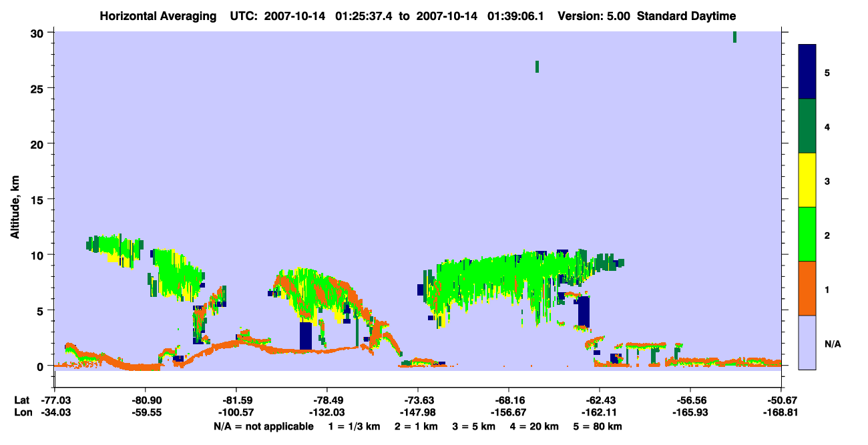Click the end time '01:39:06.1' in title
The width and height of the screenshot is (868, 445).
(x=513, y=16)
